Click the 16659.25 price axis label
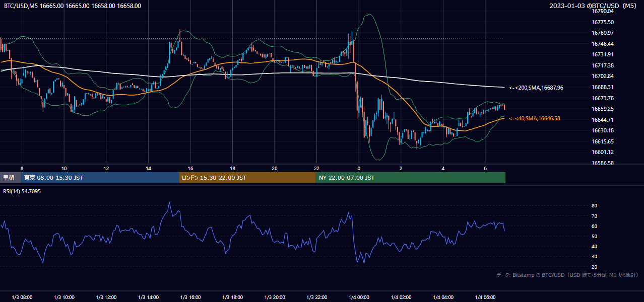 coord(603,109)
